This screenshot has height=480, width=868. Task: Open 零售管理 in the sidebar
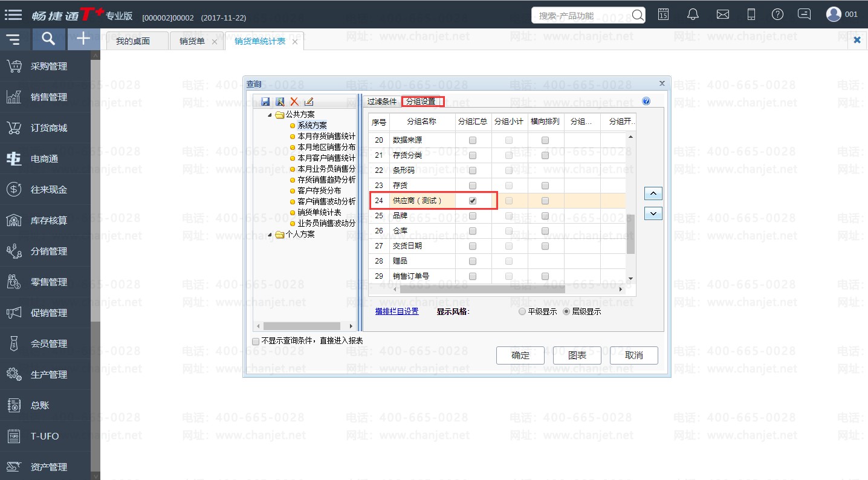(45, 282)
